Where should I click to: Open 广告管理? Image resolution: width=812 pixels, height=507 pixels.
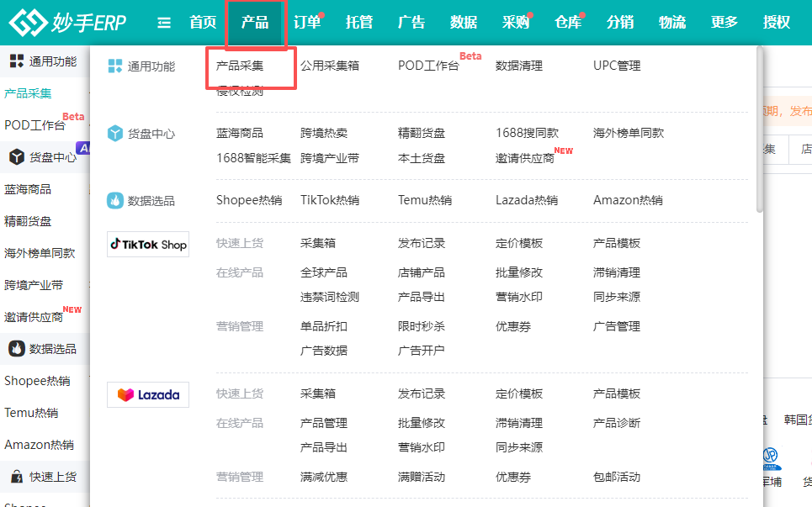click(x=617, y=326)
